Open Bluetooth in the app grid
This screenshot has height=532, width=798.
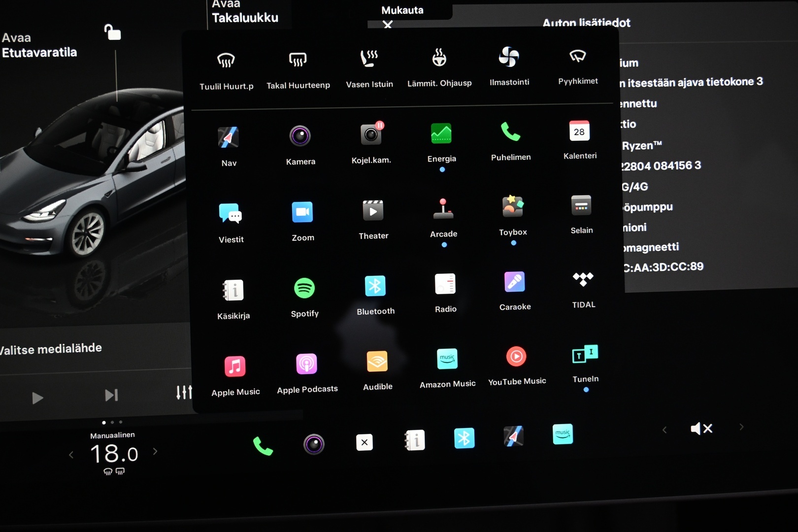point(375,295)
